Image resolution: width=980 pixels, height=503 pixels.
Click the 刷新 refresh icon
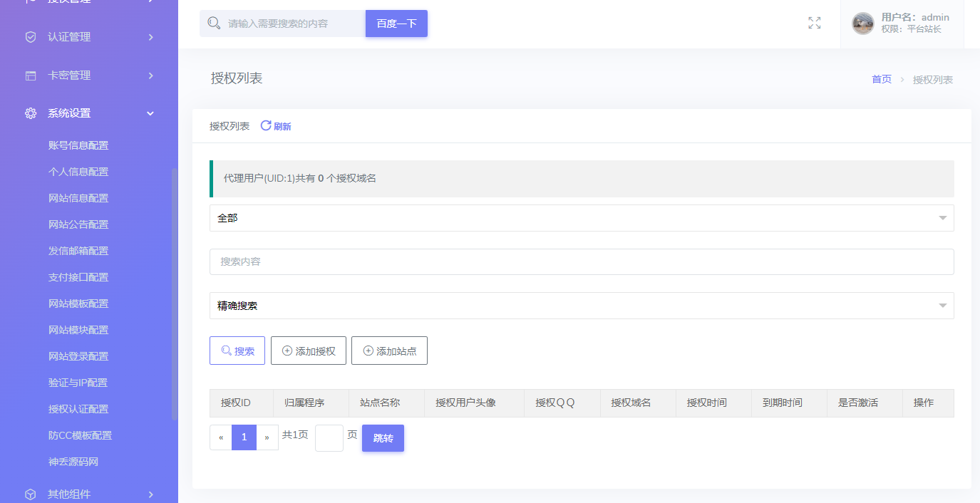tap(265, 125)
